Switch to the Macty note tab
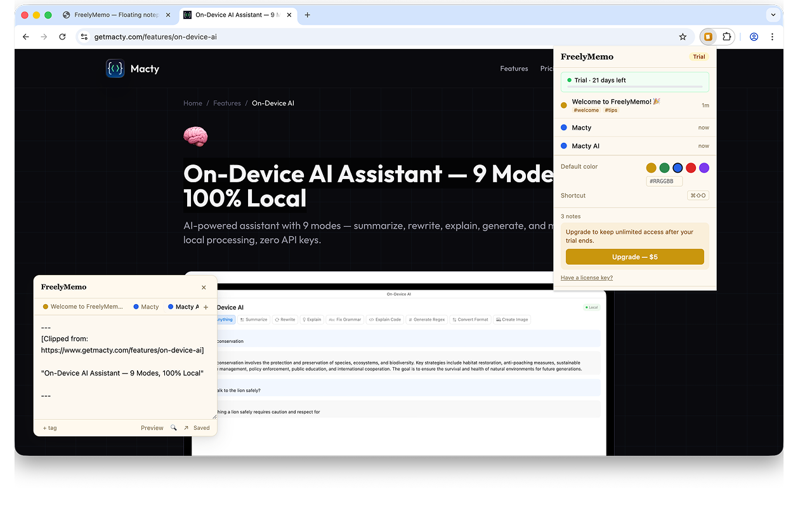This screenshot has width=812, height=508. (146, 307)
